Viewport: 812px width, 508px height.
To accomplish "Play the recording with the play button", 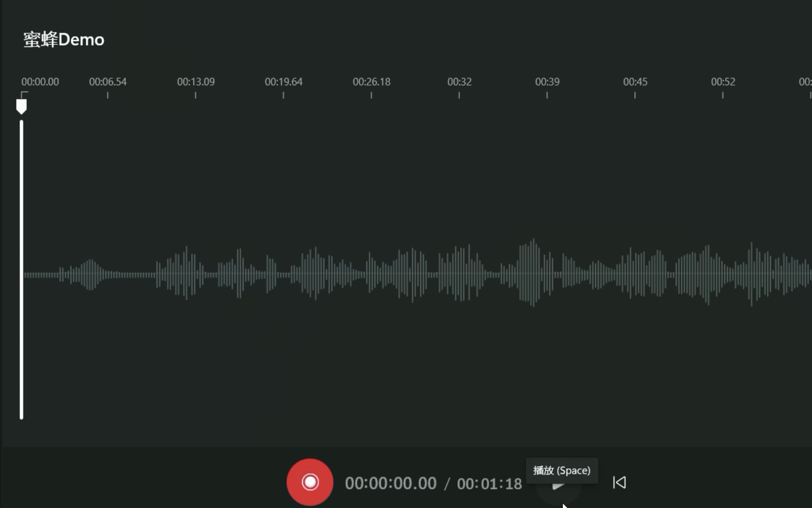I will (x=558, y=485).
